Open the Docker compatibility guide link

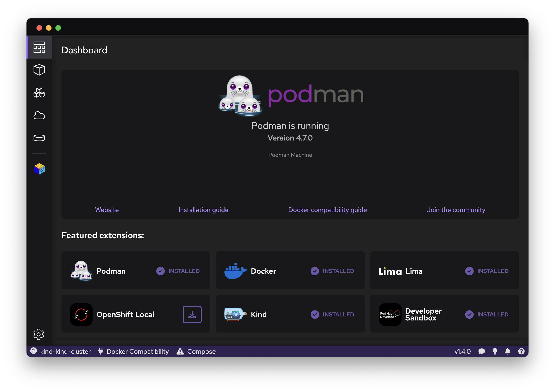(328, 210)
